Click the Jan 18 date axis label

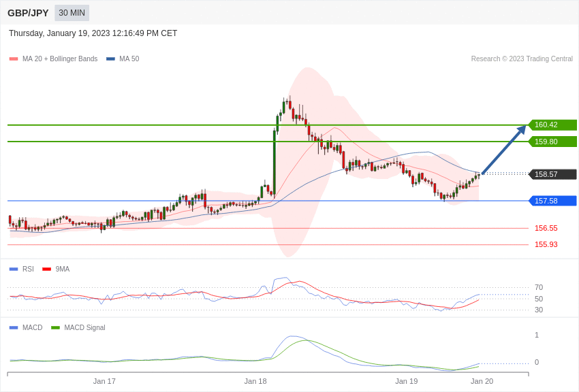point(255,381)
